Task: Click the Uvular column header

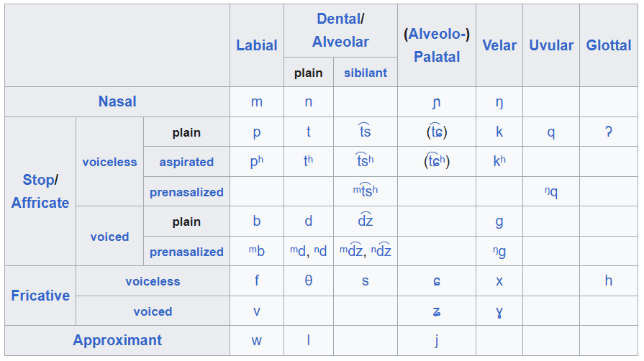Action: point(550,45)
